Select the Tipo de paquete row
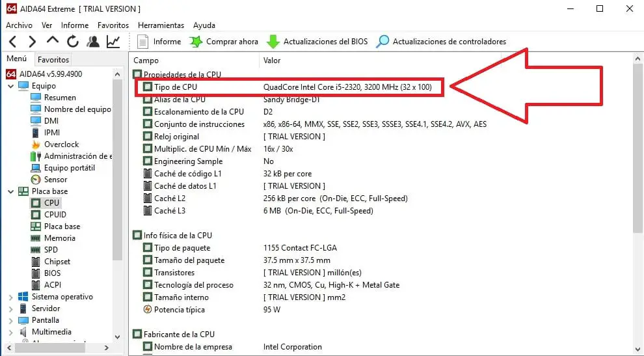This screenshot has height=356, width=644. (240, 248)
